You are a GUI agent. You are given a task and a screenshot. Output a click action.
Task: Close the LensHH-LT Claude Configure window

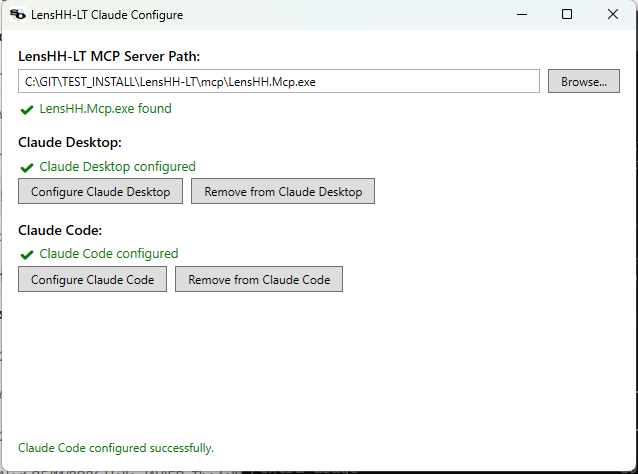pos(613,15)
